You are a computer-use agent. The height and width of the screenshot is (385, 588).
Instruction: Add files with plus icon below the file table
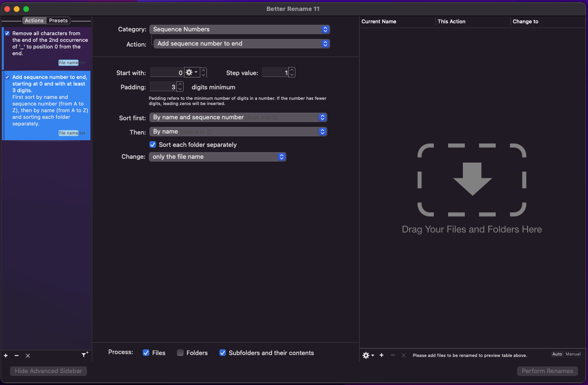point(382,355)
